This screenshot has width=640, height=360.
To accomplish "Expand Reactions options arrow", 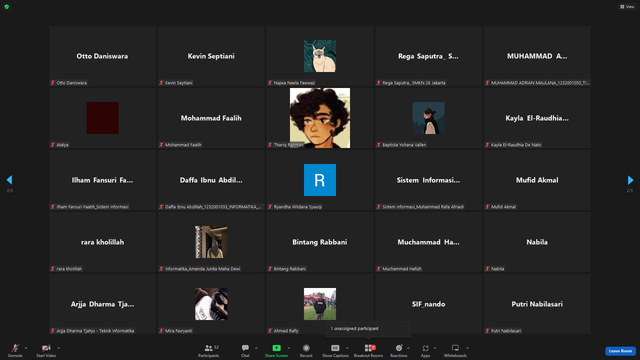I will tap(408, 348).
